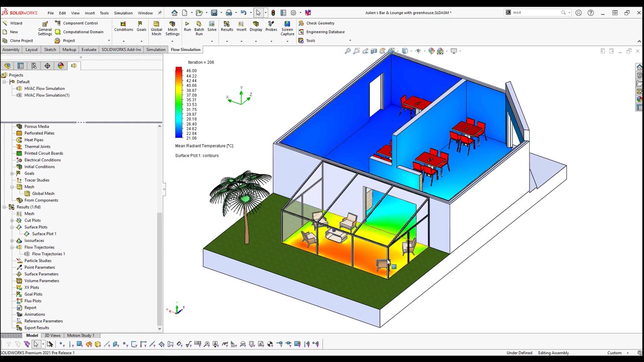Open the File menu

click(51, 13)
